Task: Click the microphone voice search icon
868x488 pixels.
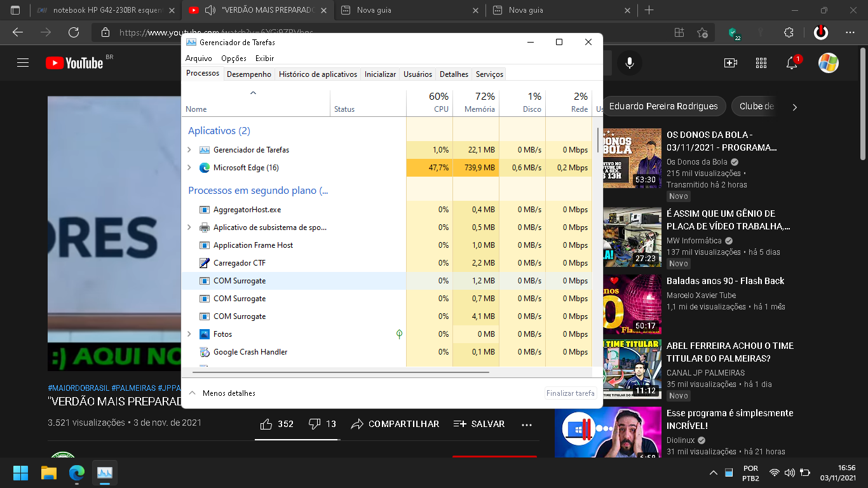Action: click(x=629, y=62)
